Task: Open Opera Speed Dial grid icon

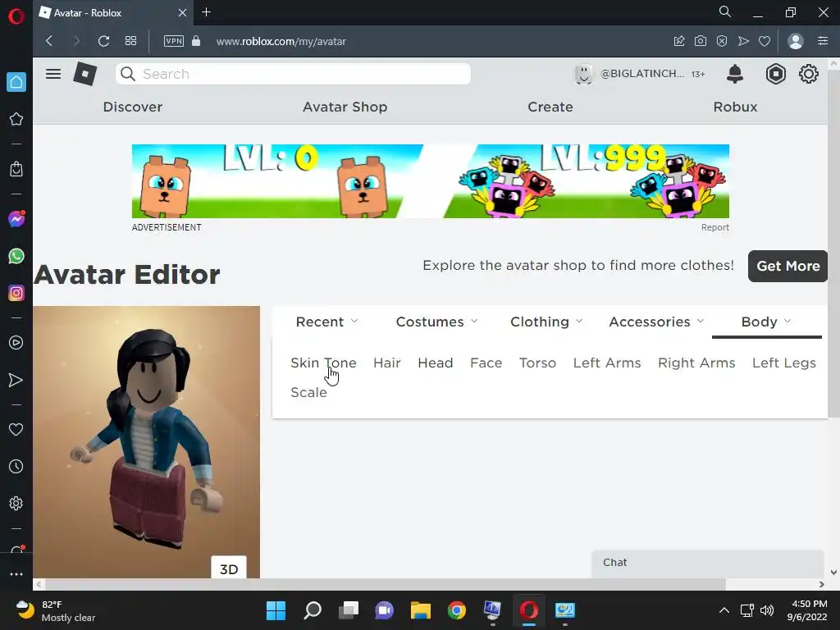Action: [130, 41]
